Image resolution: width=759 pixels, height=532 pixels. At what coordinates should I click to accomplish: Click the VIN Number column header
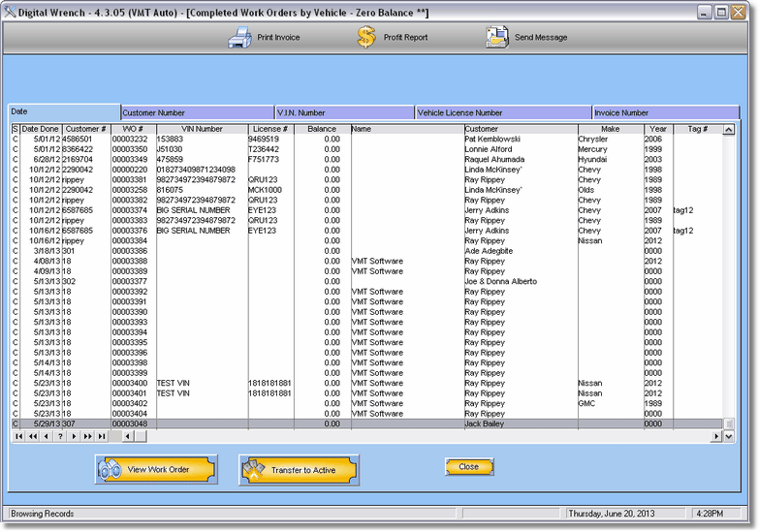coord(202,129)
